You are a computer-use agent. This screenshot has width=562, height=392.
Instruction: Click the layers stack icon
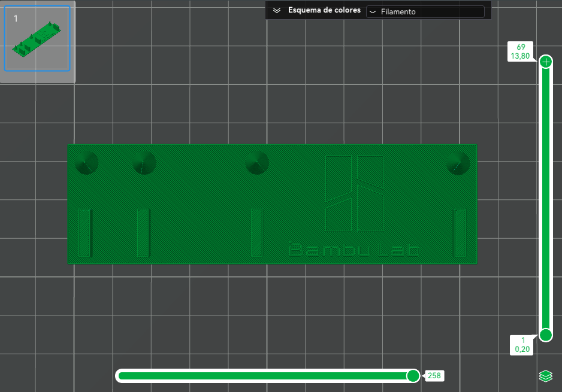click(x=545, y=376)
